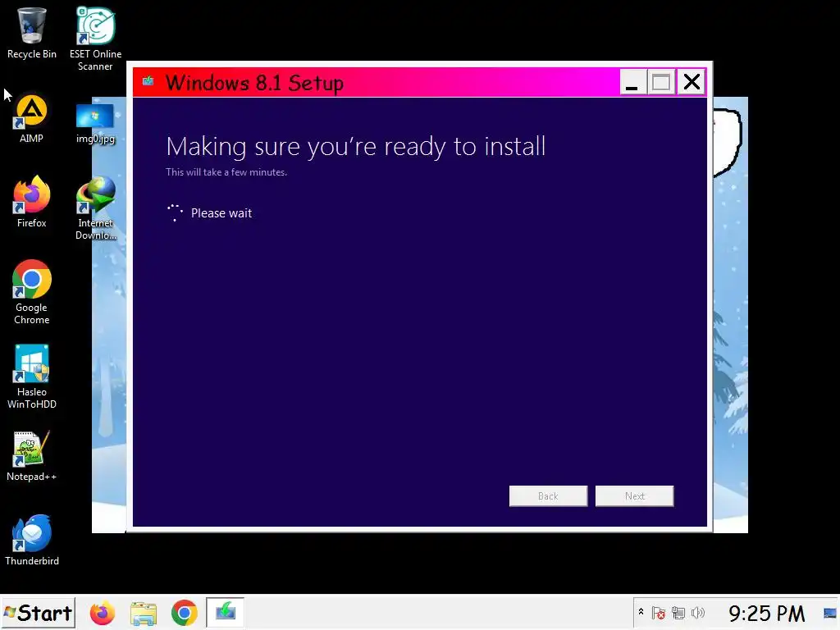Show hidden tray icons chevron
The width and height of the screenshot is (840, 630).
(x=641, y=612)
